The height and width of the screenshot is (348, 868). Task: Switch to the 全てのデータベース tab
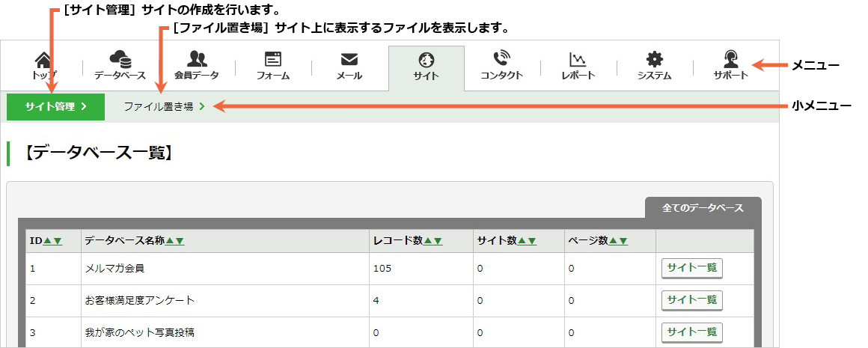[x=703, y=208]
